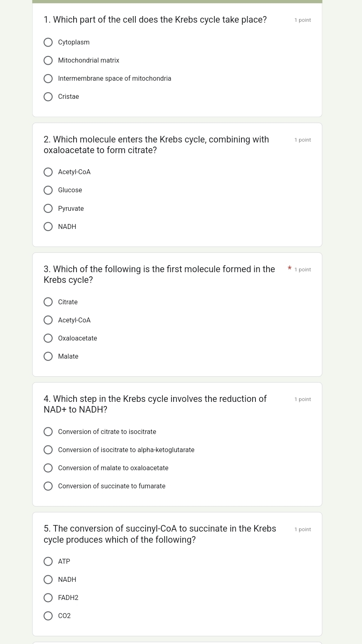
Task: Select Glucose as the answer
Action: (x=48, y=190)
